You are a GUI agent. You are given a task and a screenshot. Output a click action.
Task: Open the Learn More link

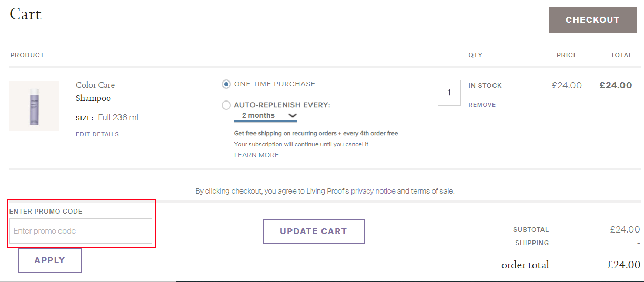256,155
